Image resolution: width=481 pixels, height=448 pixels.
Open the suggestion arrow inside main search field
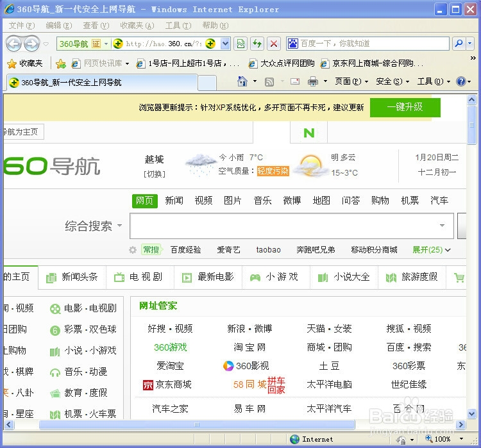coord(442,226)
